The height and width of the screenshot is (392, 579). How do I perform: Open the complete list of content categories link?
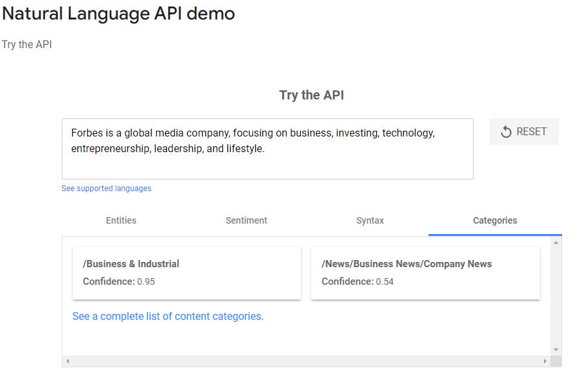point(168,317)
